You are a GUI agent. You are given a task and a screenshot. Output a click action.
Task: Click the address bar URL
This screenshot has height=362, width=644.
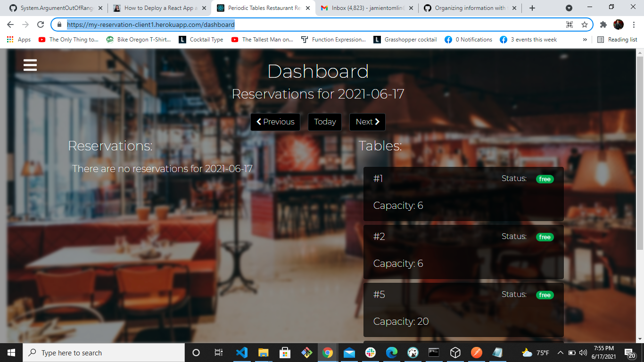click(151, 25)
